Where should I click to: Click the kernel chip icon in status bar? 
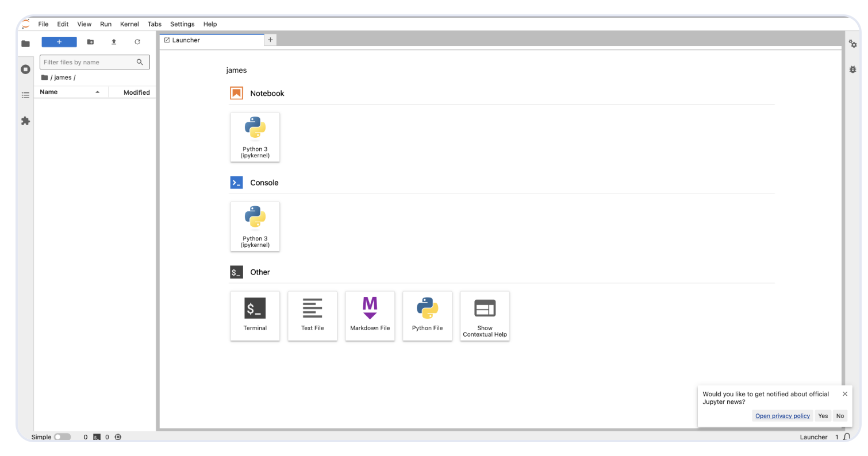pos(118,437)
